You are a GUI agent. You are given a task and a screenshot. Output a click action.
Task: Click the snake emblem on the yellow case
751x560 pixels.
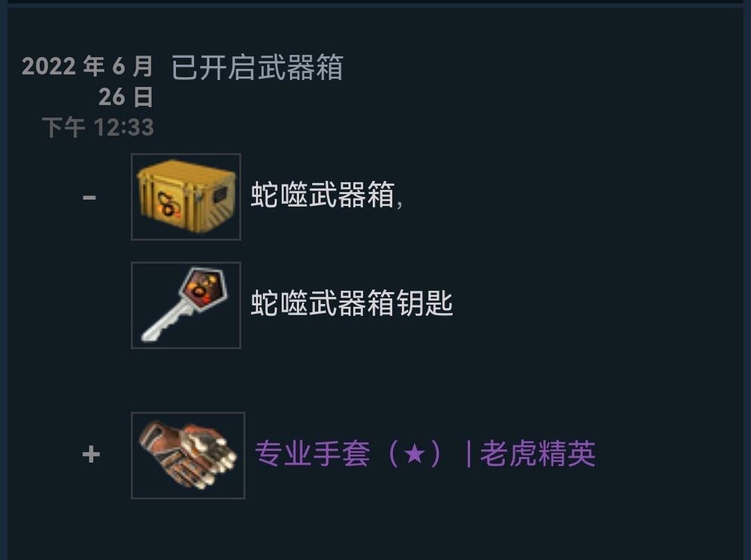(x=168, y=204)
